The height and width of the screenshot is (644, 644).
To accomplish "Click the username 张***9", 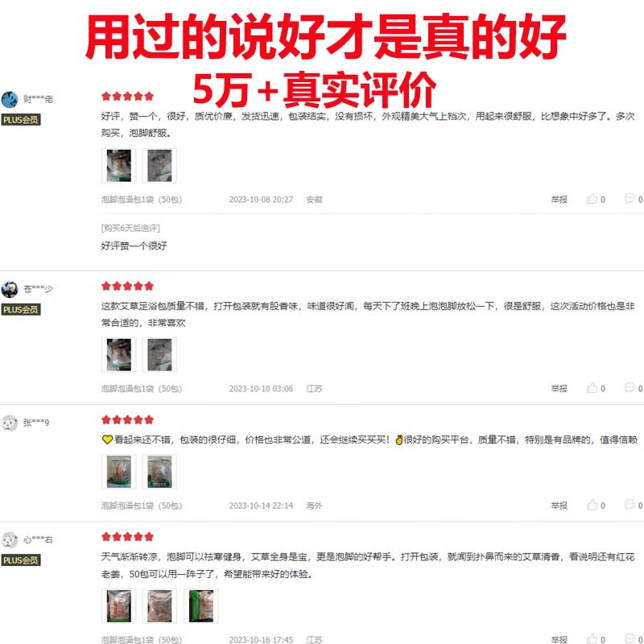I will pos(36,423).
